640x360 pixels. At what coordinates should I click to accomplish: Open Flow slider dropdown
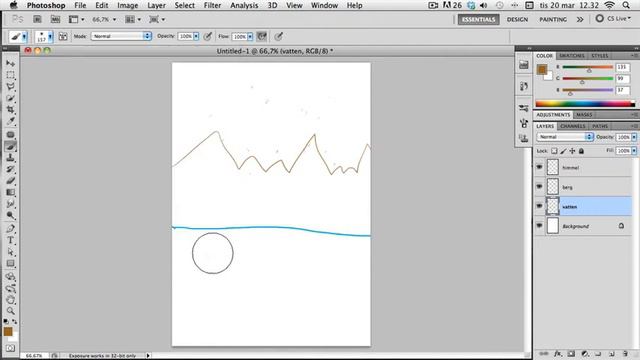click(250, 37)
